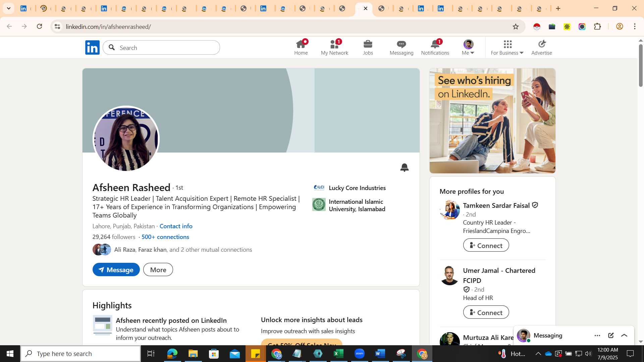The height and width of the screenshot is (362, 644).
Task: Open the See who's hiring ad
Action: pos(492,121)
